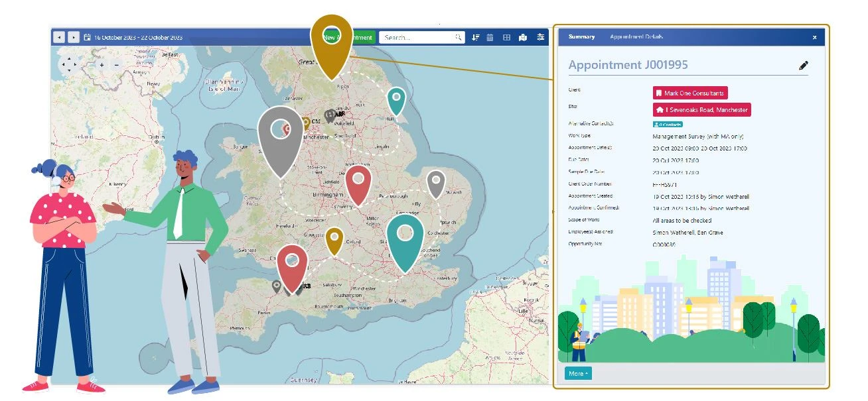Edit appointment with the pencil icon

click(x=804, y=65)
